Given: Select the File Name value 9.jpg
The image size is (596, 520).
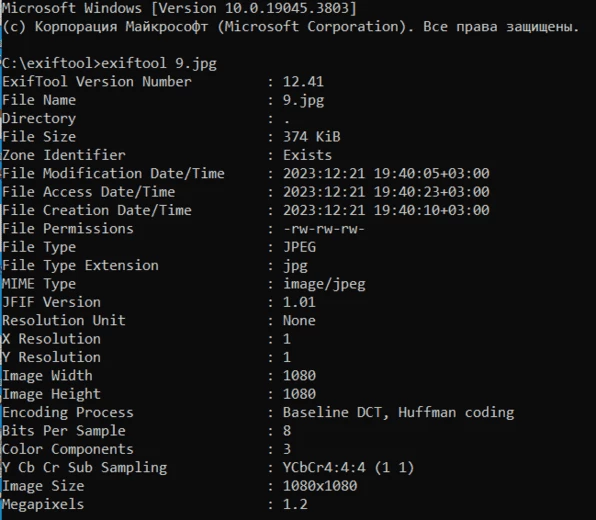Looking at the screenshot, I should tap(303, 100).
